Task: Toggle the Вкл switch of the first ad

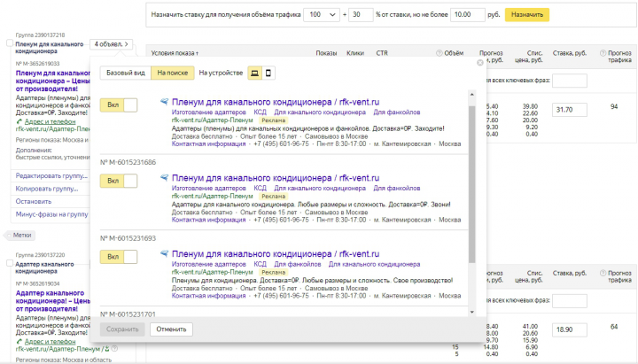Action: 119,105
